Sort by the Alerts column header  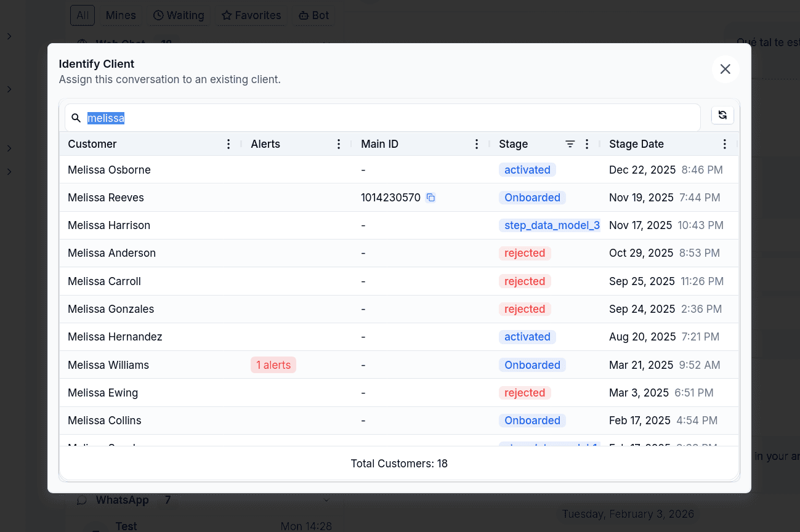click(265, 144)
